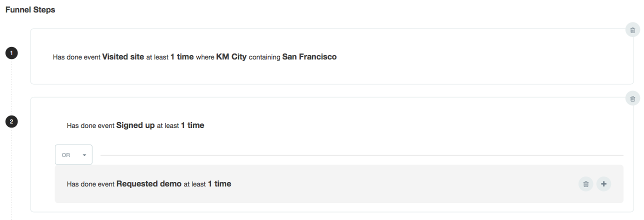Viewport: 644px width, 220px height.
Task: Delete funnel step 2 with trash icon
Action: (632, 98)
